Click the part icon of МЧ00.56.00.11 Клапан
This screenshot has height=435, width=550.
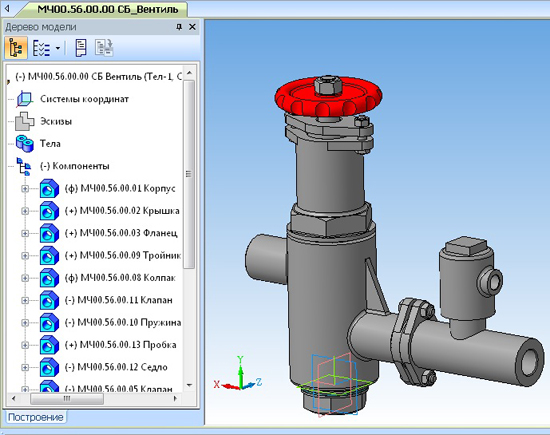(x=49, y=301)
